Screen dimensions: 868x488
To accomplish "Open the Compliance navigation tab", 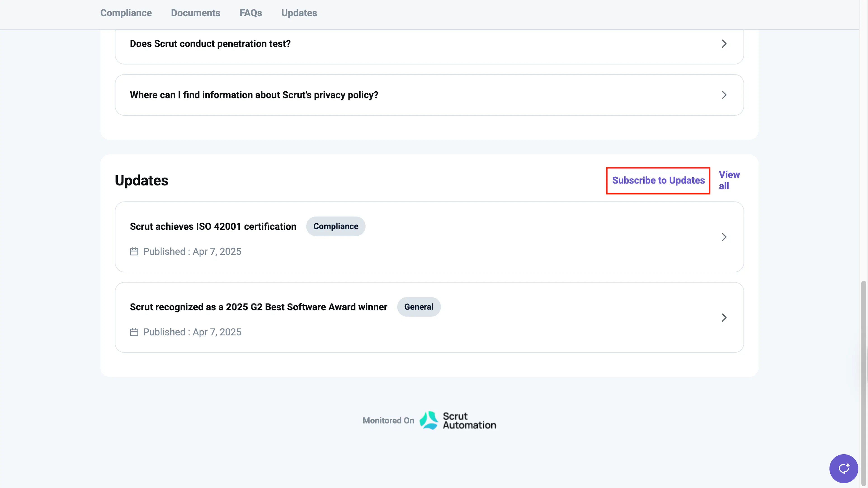I will [x=126, y=13].
